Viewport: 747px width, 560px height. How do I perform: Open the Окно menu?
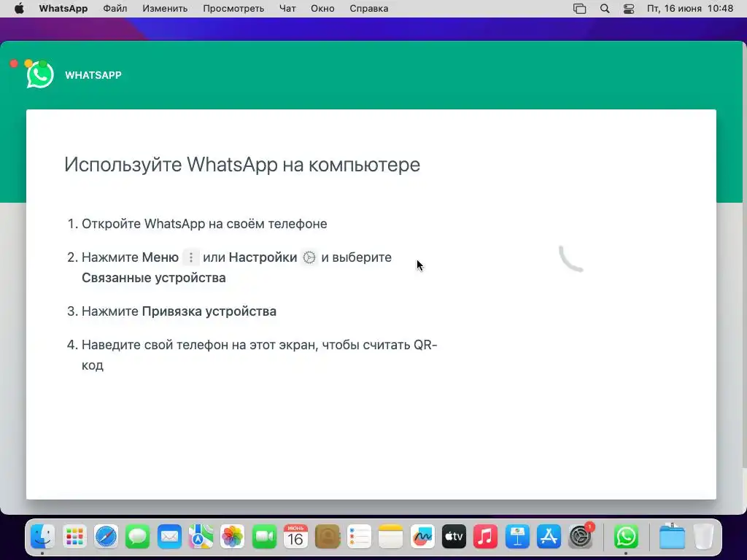click(x=322, y=9)
